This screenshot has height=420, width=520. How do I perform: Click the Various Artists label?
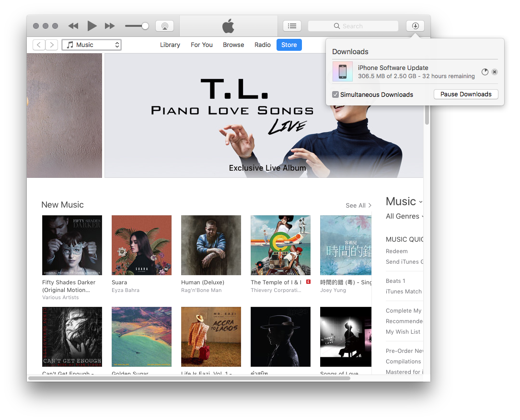[60, 298]
